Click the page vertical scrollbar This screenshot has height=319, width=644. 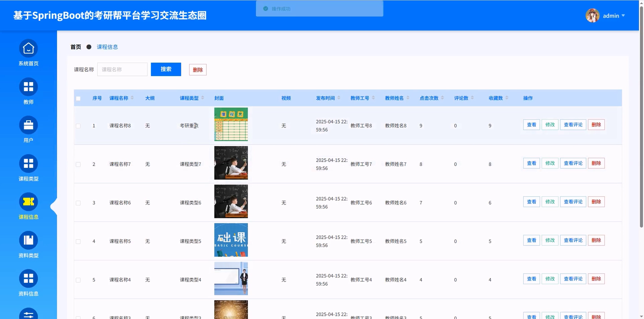[x=641, y=117]
